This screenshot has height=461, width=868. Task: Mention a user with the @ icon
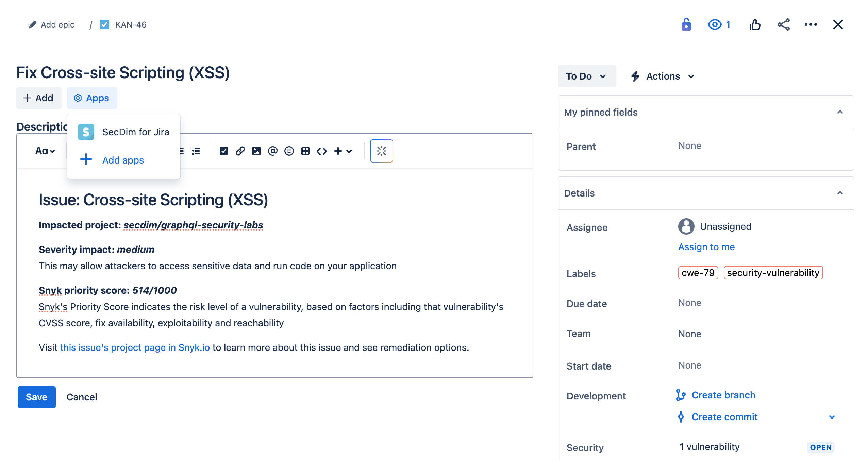(x=273, y=151)
